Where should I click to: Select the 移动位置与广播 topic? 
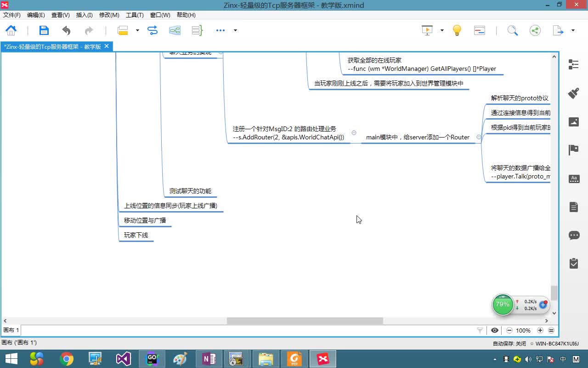[x=145, y=220]
